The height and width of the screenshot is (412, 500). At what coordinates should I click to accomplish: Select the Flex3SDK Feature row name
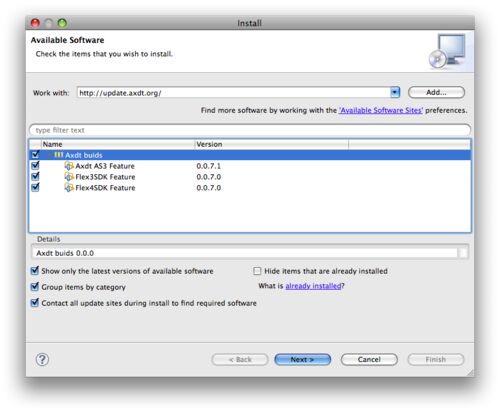[105, 177]
